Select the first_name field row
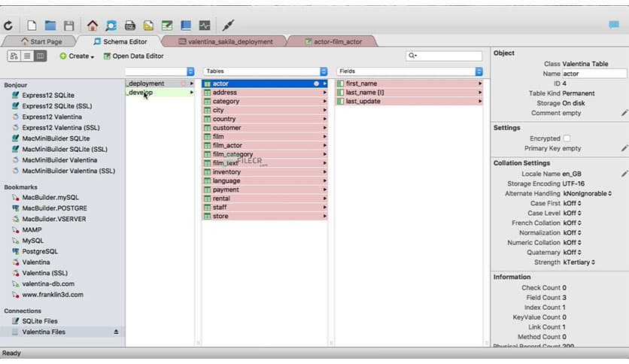This screenshot has width=629, height=364. click(409, 83)
